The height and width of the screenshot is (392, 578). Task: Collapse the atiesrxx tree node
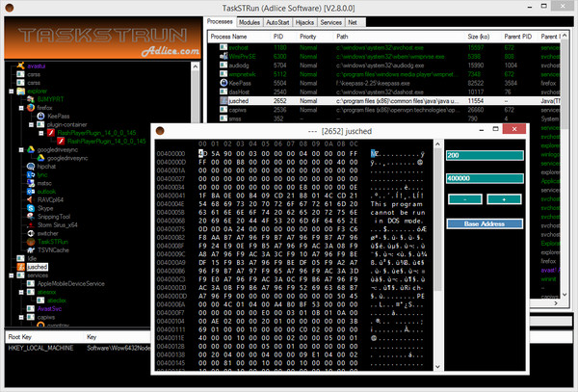coord(21,292)
